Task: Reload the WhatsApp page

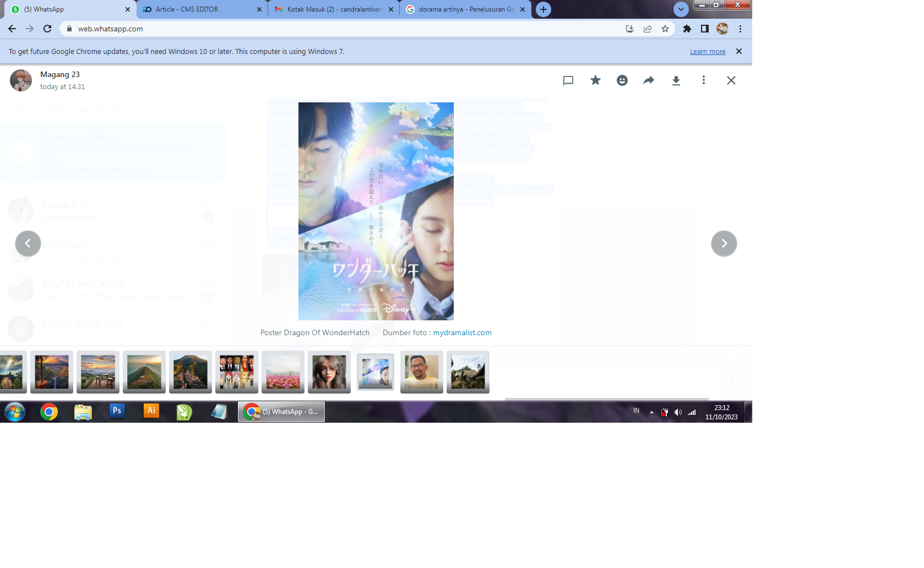Action: pos(47,29)
